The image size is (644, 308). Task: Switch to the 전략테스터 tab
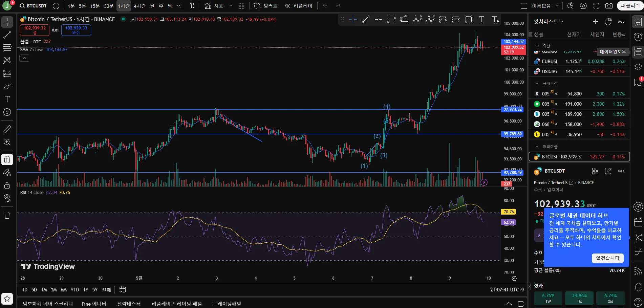[x=129, y=304]
